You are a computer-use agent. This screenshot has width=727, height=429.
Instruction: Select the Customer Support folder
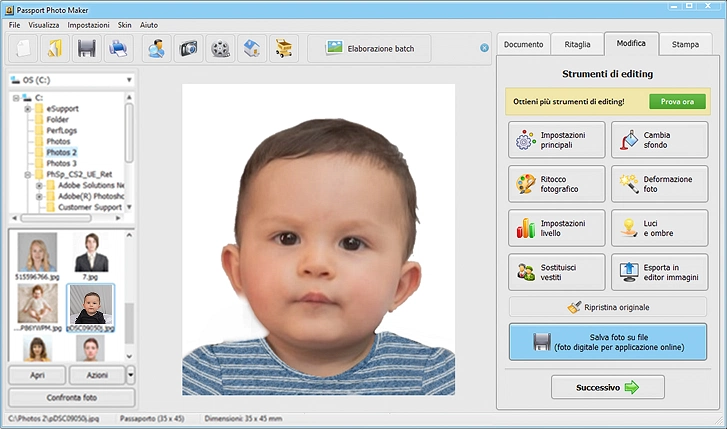(89, 207)
